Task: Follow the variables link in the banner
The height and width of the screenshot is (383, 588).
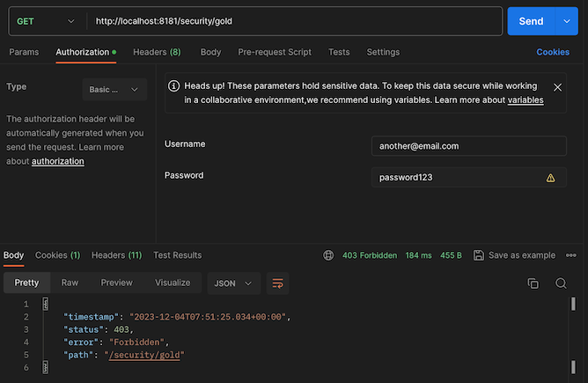Action: point(526,100)
